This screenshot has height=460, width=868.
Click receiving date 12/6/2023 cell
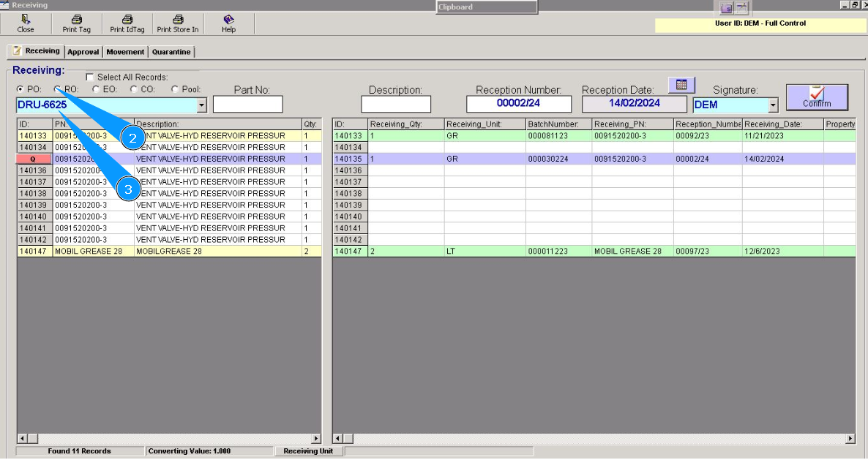783,252
